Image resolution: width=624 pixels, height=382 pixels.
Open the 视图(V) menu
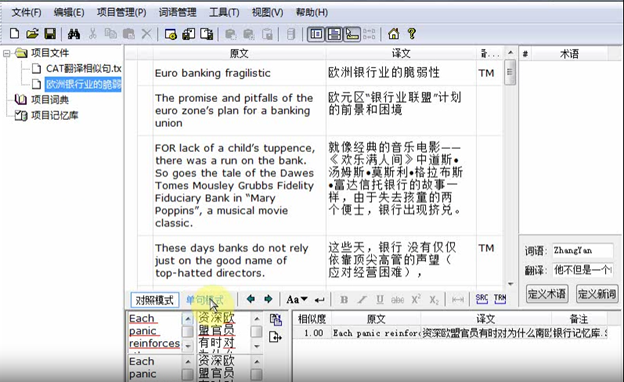267,13
